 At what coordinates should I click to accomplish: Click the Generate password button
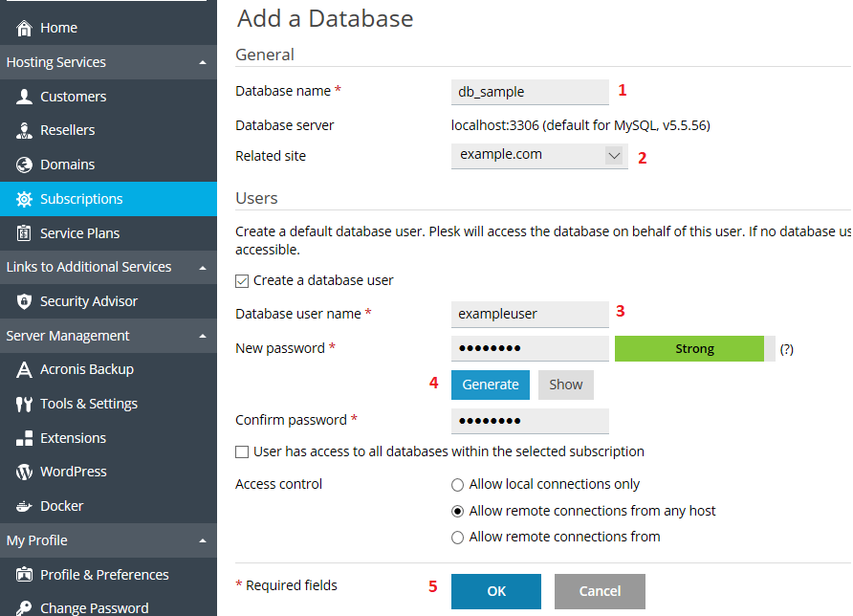point(490,385)
